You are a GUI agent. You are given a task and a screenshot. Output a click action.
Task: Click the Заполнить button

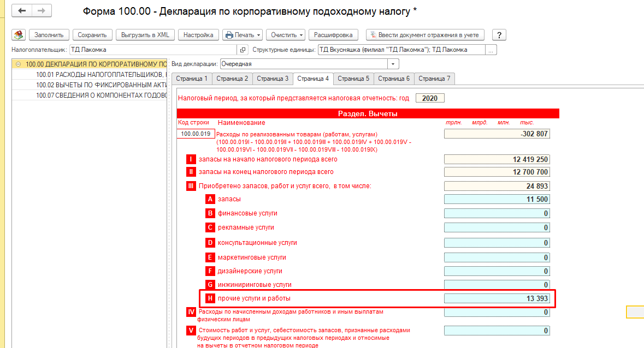click(x=49, y=35)
